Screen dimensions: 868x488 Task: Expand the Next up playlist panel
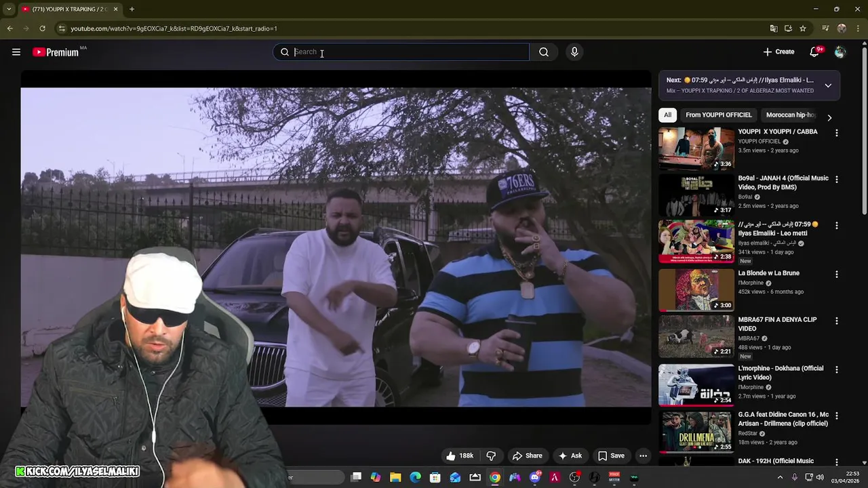[828, 85]
